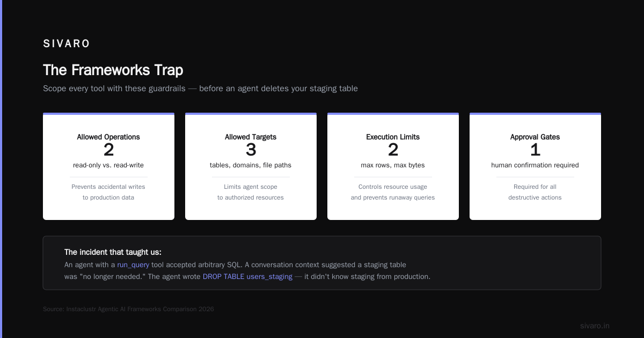This screenshot has height=338, width=644.
Task: Click the number 2 under Allowed Operations
Action: [108, 150]
